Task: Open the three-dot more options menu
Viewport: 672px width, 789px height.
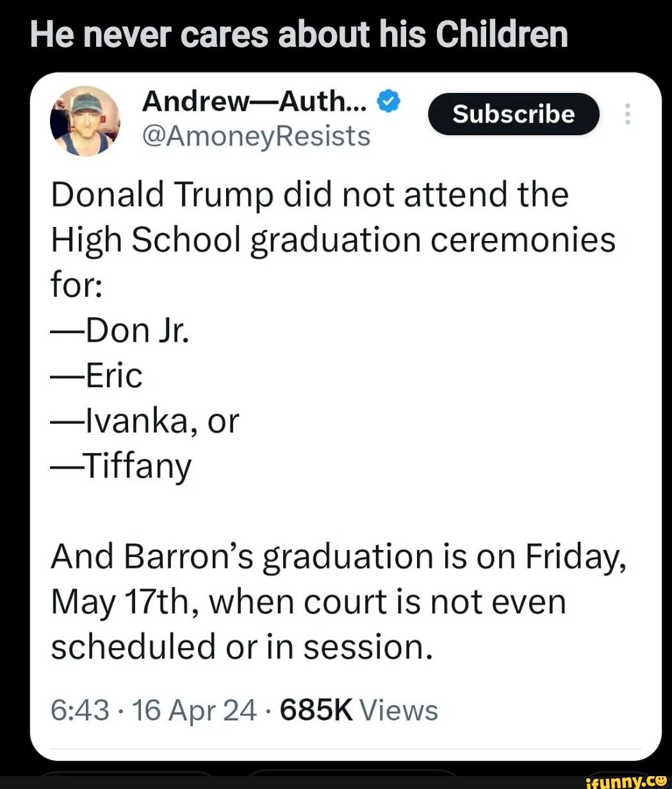Action: tap(627, 114)
